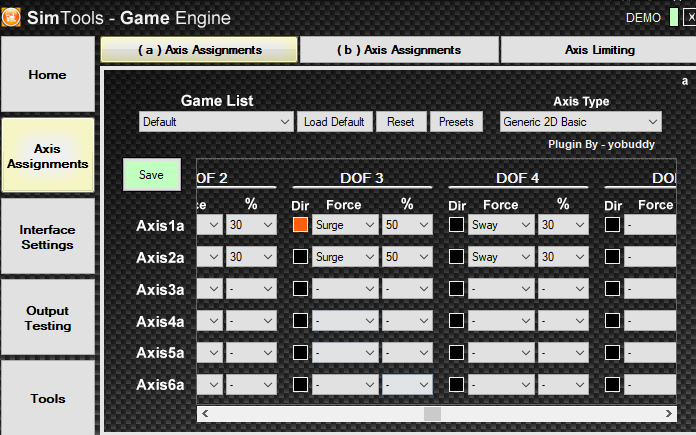Open Axis5a DOF 4 percent dropdown
Image resolution: width=696 pixels, height=435 pixels.
tap(563, 352)
